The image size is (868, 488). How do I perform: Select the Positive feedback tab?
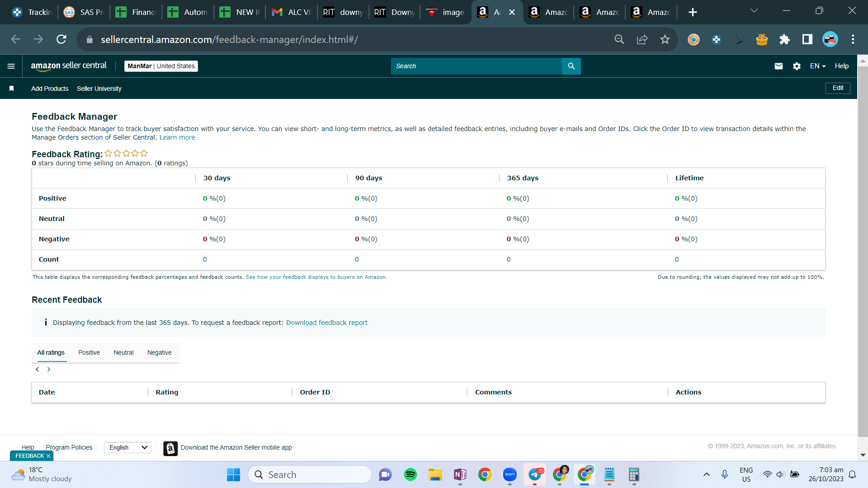point(89,352)
